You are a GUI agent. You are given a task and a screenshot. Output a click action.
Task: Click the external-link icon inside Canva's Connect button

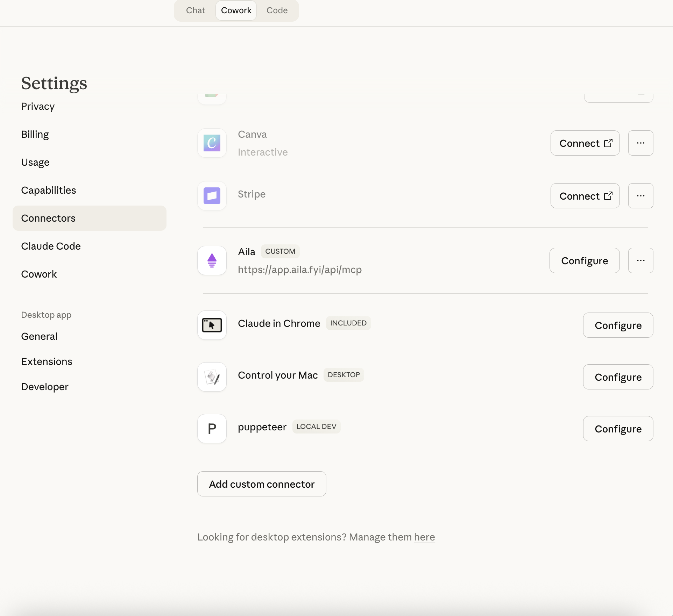coord(608,143)
